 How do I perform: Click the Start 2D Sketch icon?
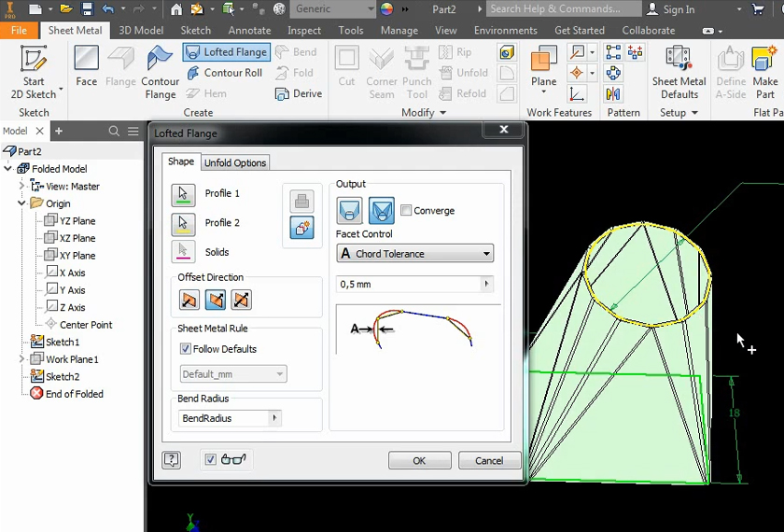coord(34,62)
